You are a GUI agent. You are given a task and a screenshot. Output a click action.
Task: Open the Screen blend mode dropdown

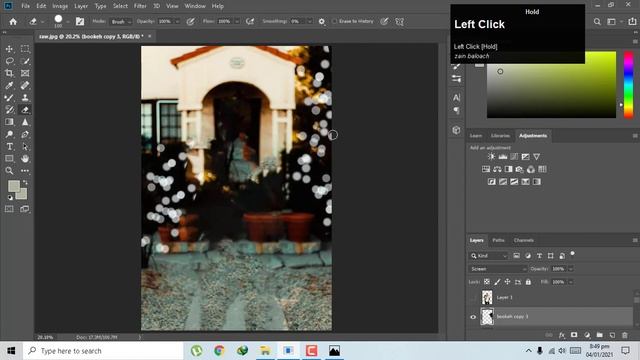tap(498, 269)
